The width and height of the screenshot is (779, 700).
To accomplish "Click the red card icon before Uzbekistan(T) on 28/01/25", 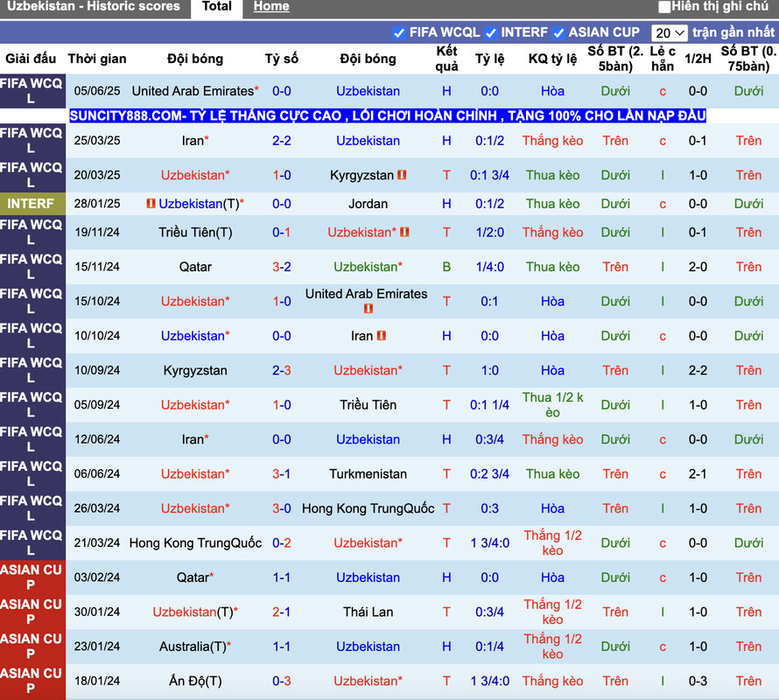I will [x=151, y=204].
